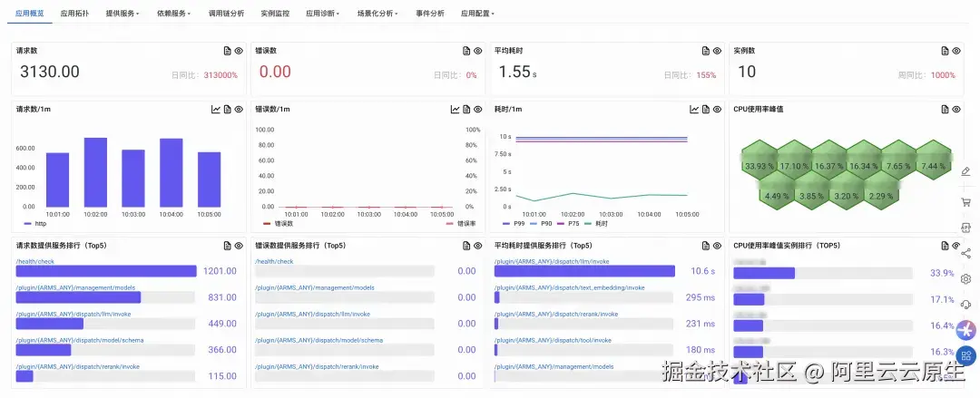The width and height of the screenshot is (980, 398).
Task: Switch to the 应用拓扑 tab
Action: [74, 14]
